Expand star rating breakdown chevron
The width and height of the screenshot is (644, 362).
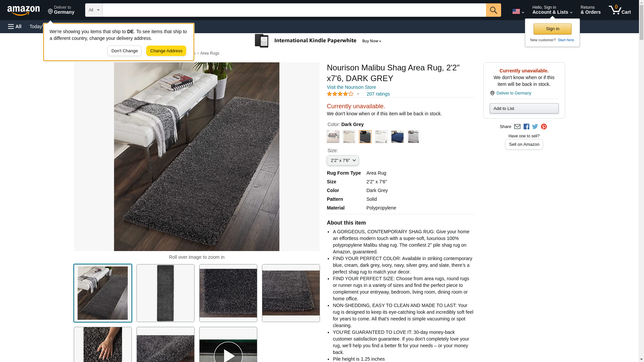point(358,94)
